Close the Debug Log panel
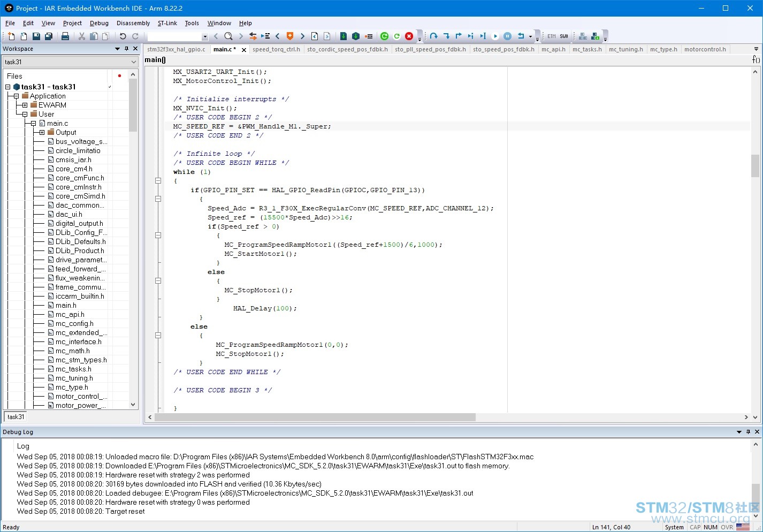 coord(757,432)
